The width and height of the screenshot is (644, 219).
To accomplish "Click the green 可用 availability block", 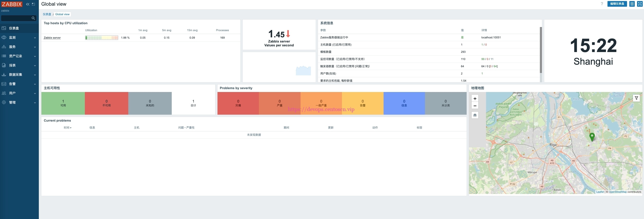I will point(63,103).
